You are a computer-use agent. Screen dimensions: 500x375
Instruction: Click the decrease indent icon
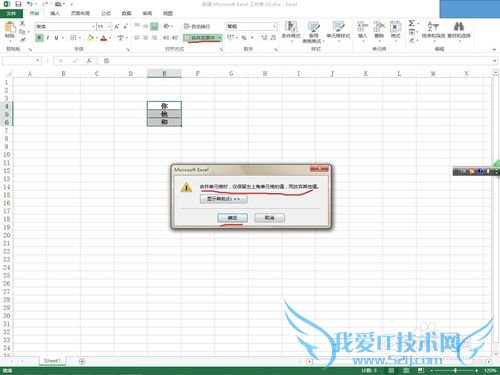click(x=166, y=38)
